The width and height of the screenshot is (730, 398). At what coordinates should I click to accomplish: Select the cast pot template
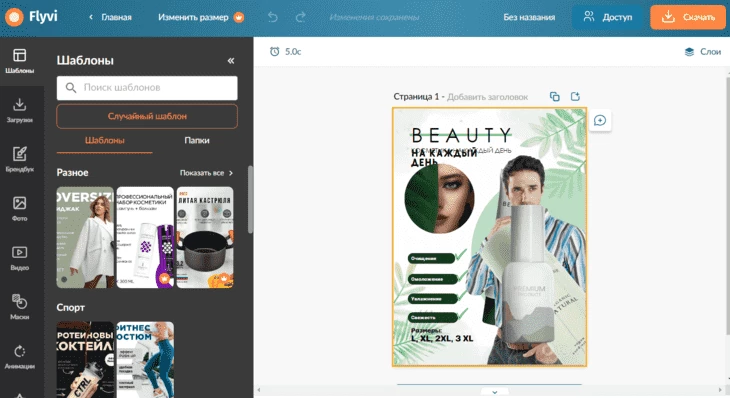coord(205,237)
